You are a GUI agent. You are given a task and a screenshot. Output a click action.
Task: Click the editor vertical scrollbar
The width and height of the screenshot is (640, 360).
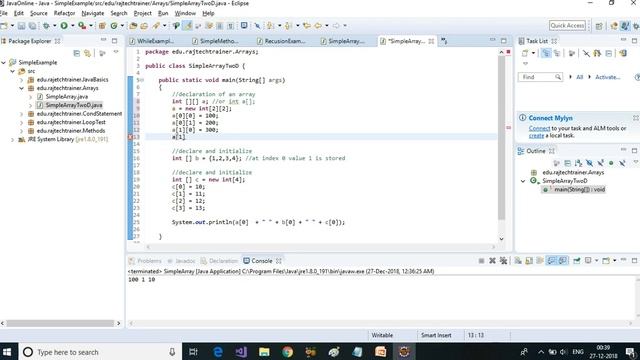point(502,138)
